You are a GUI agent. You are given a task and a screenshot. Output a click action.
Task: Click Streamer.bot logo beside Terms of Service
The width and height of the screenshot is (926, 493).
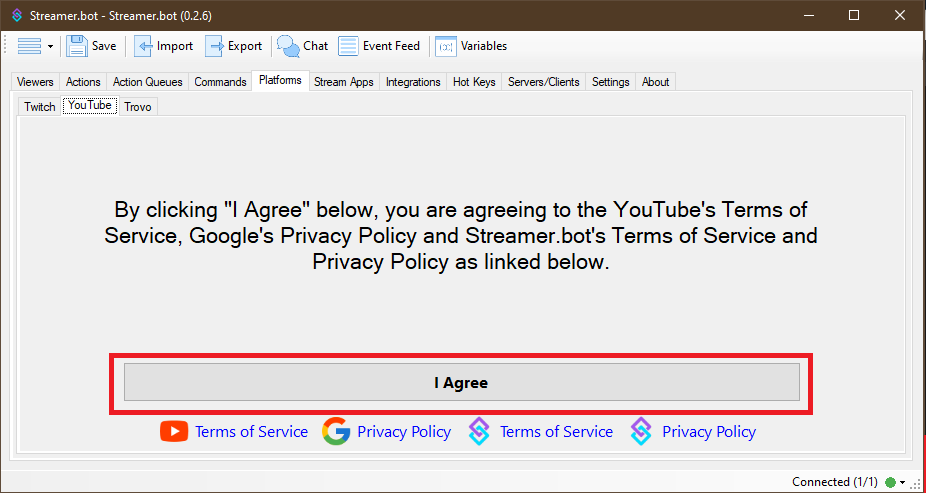[x=479, y=431]
